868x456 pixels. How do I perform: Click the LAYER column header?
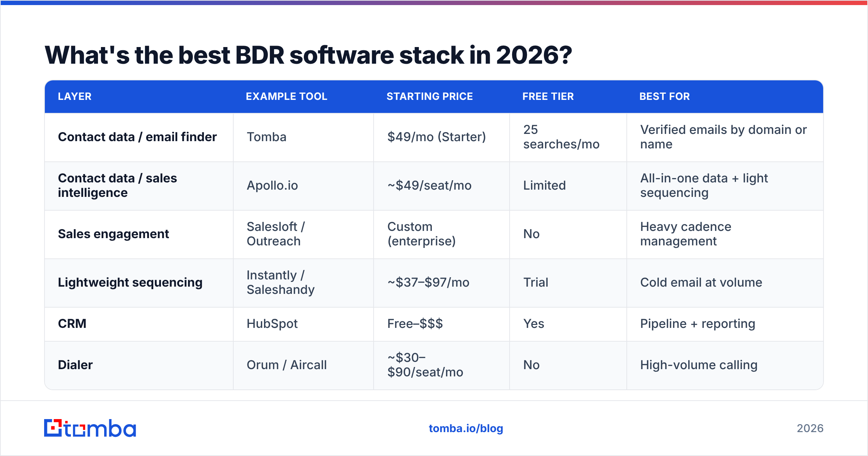pyautogui.click(x=75, y=96)
